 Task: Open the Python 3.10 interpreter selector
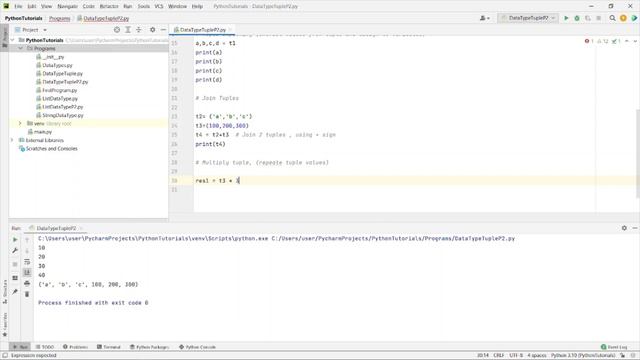pos(583,356)
